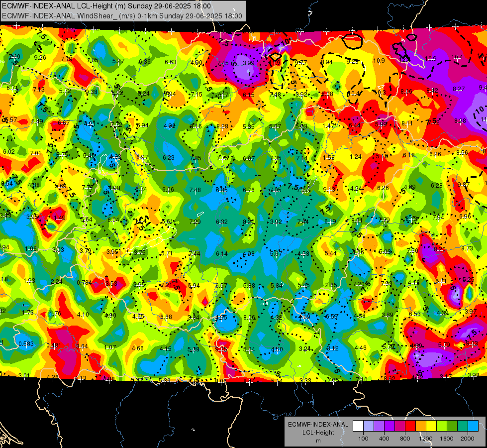
Task: Click the grid value 9.77
Action: coord(300,63)
